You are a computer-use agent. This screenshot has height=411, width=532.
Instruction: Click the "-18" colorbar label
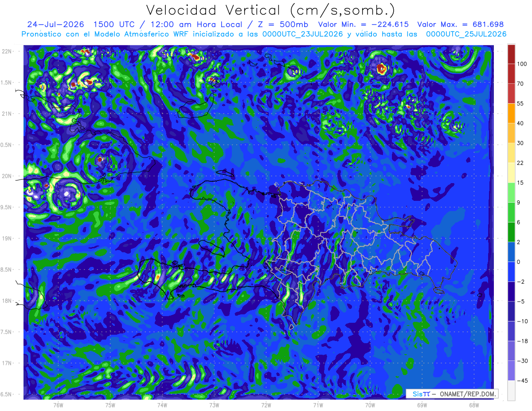(523, 341)
